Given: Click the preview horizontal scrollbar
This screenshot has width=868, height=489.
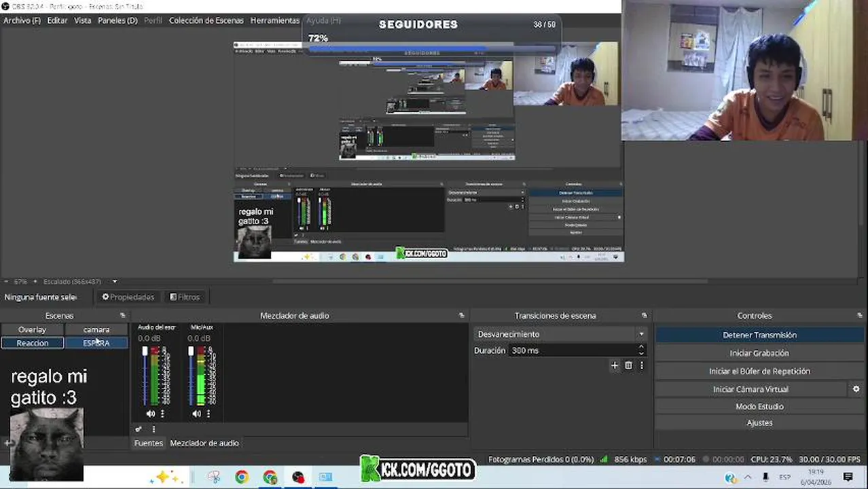Looking at the screenshot, I should [x=489, y=281].
